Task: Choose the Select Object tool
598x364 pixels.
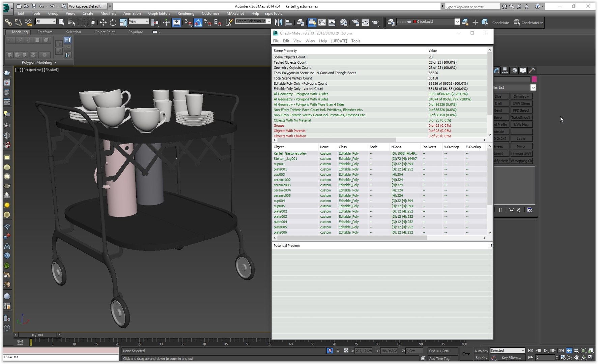Action: pos(61,22)
